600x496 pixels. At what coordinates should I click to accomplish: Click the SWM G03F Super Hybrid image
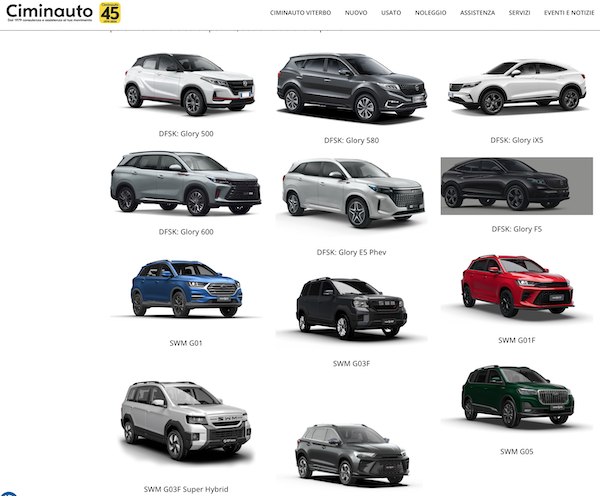pyautogui.click(x=186, y=418)
